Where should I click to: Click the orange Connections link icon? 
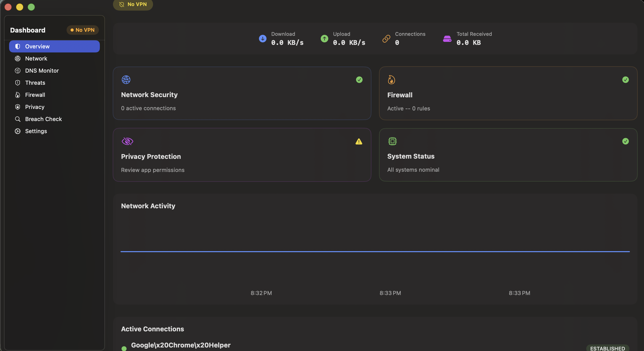[x=386, y=39]
